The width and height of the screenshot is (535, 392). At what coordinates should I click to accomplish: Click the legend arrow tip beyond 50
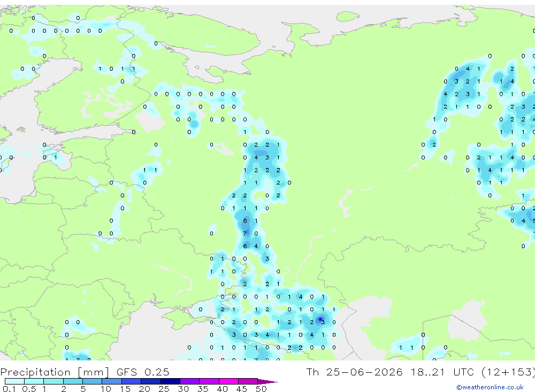(268, 381)
